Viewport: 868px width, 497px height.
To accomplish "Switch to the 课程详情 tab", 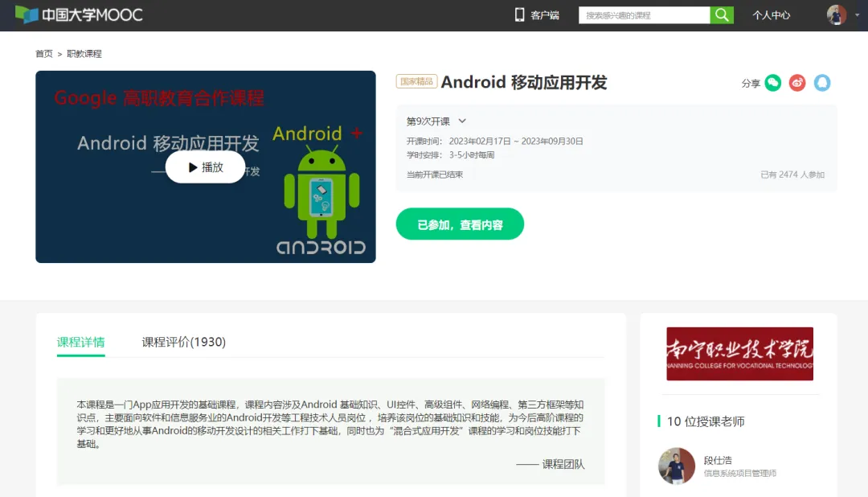I will pos(81,342).
